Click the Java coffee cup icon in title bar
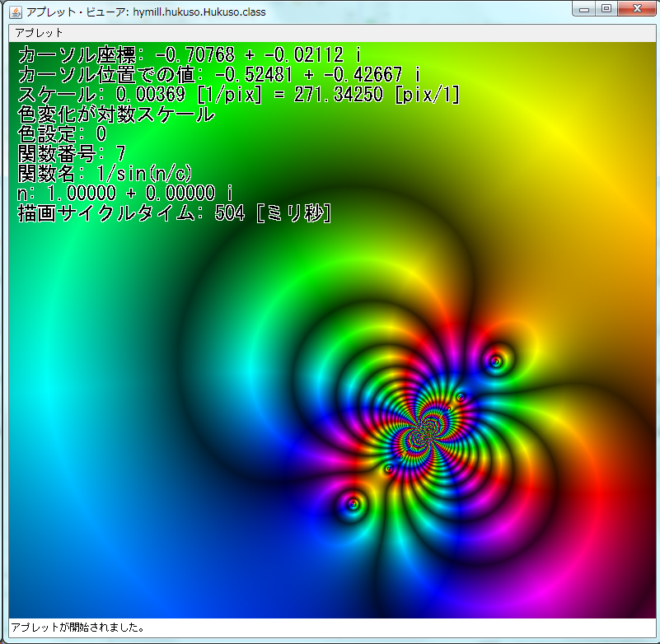The width and height of the screenshot is (660, 644). (x=16, y=12)
